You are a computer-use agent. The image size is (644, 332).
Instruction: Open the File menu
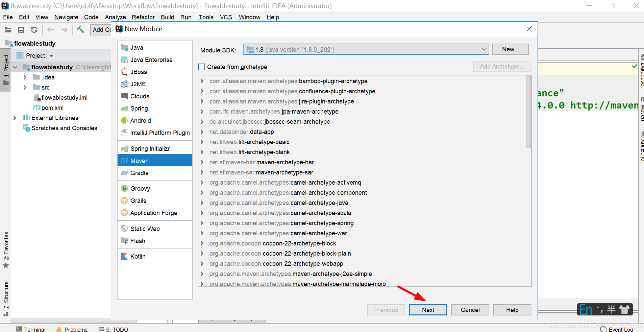(x=8, y=17)
